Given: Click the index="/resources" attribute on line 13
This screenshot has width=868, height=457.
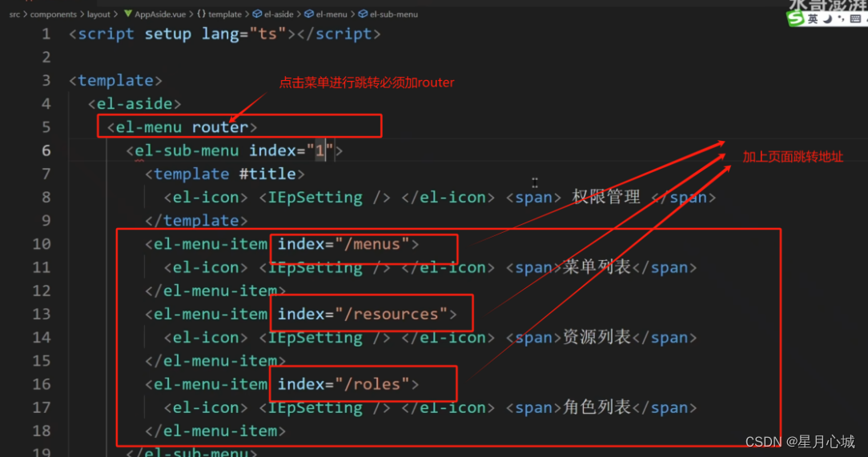Looking at the screenshot, I should [363, 315].
